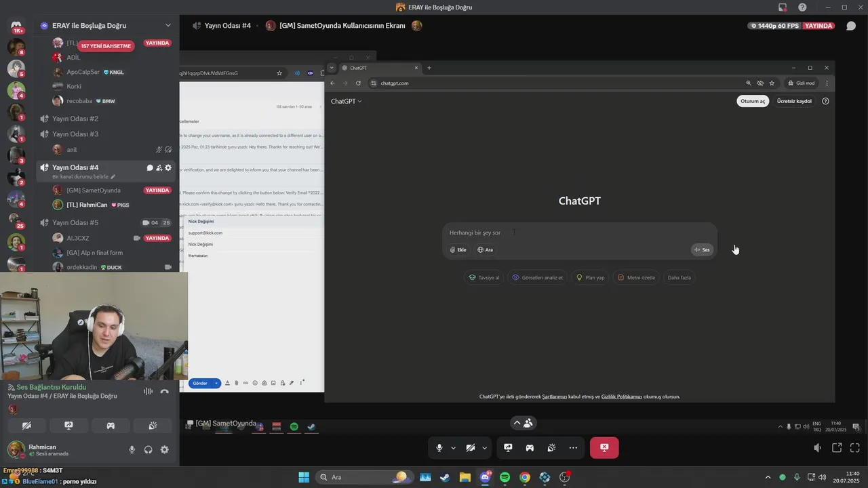The height and width of the screenshot is (488, 868).
Task: Start voice mode with Ses button
Action: coord(702,249)
